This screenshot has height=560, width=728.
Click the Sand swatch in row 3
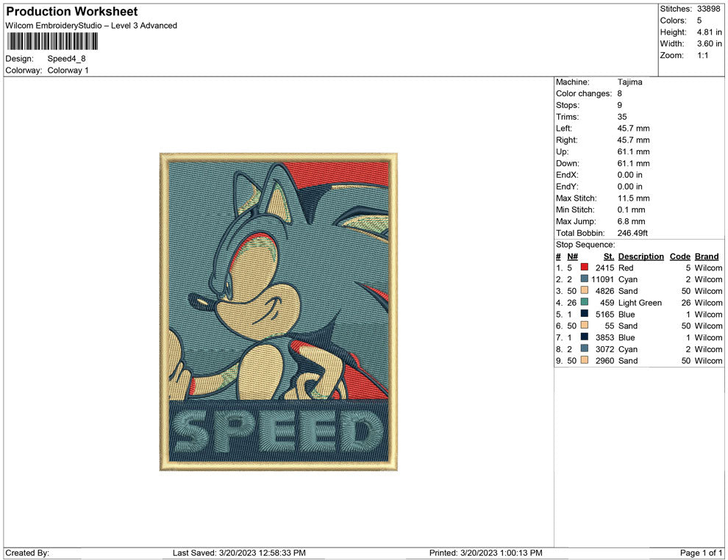(x=584, y=291)
